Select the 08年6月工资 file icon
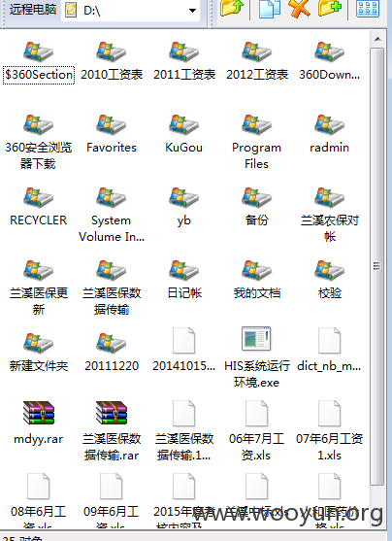Image resolution: width=392 pixels, height=541 pixels. 38,487
